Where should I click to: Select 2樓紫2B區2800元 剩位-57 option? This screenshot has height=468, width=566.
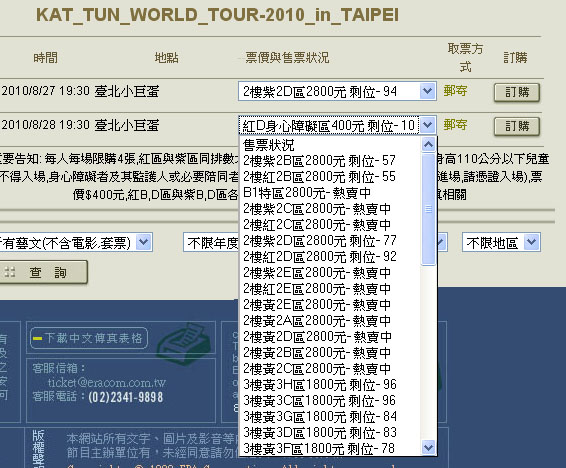coord(330,161)
